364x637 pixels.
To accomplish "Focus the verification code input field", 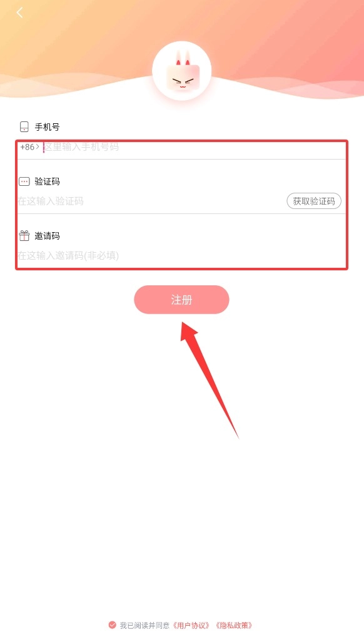I will pyautogui.click(x=150, y=201).
